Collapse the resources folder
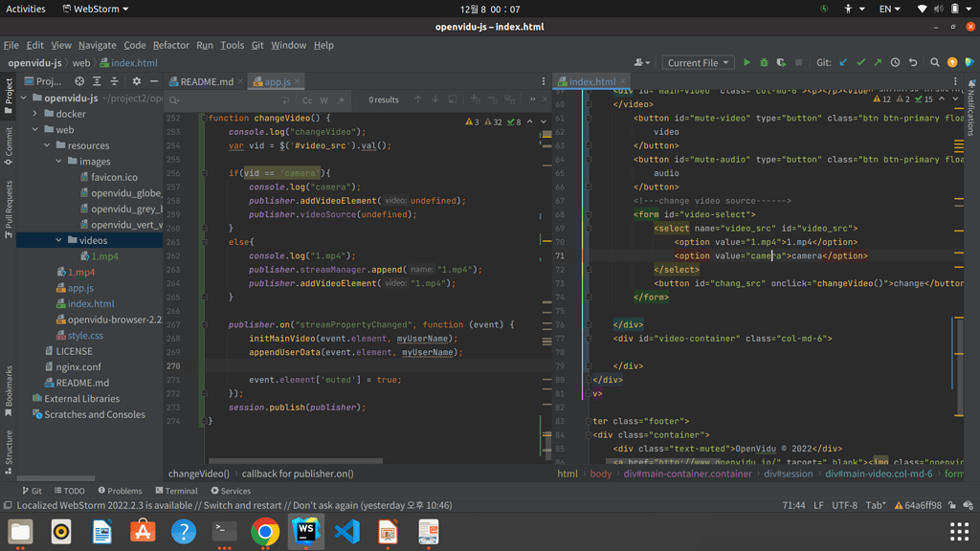This screenshot has height=551, width=980. [47, 145]
